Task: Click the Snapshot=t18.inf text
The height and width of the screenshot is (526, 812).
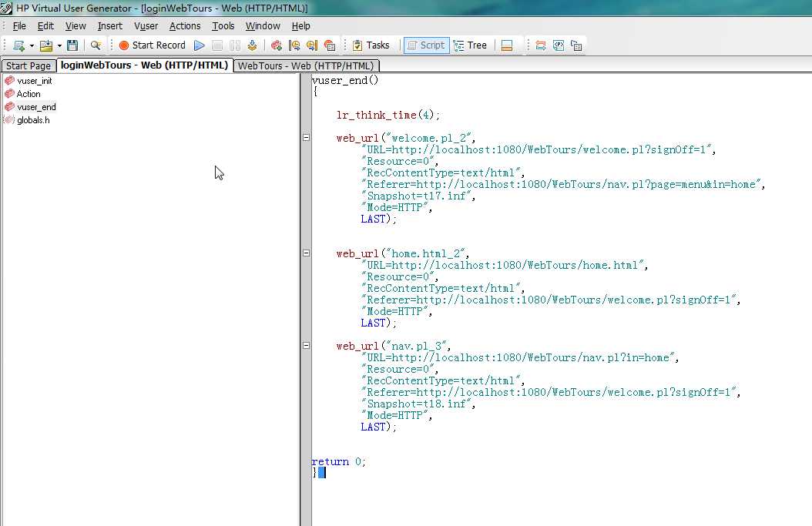Action: (x=418, y=404)
